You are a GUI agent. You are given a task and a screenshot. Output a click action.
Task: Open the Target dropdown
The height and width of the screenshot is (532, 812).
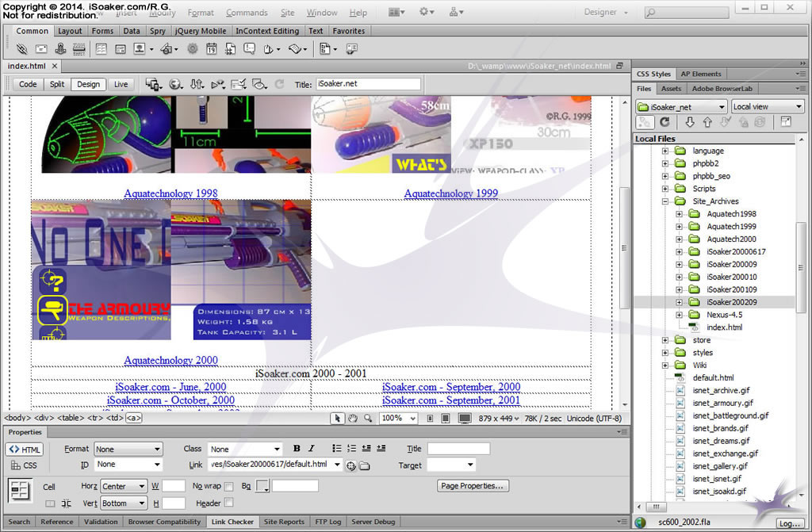[x=450, y=465]
